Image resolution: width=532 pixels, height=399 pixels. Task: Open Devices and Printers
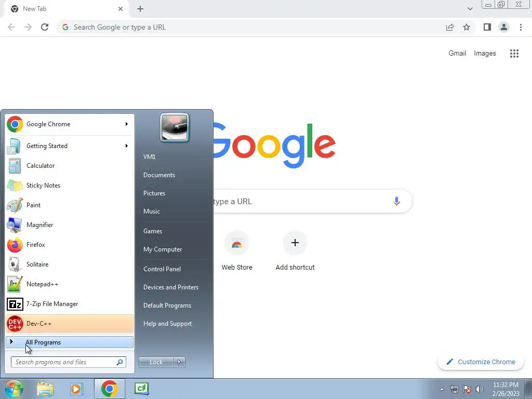[170, 287]
